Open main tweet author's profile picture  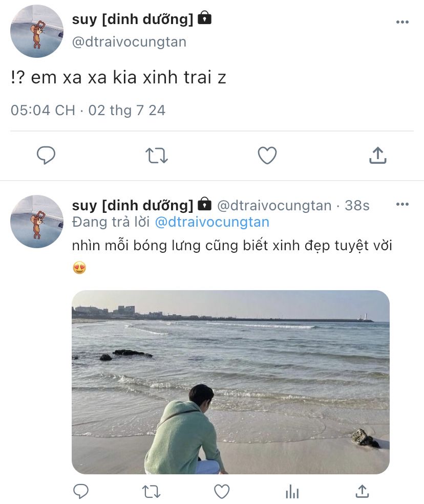tap(37, 31)
